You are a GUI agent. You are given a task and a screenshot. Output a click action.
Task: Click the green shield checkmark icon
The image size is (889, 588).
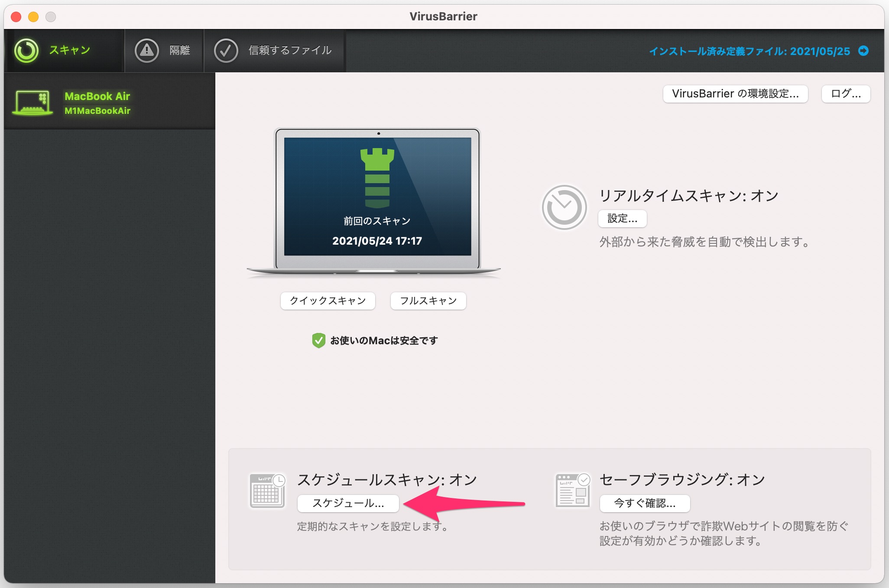(x=318, y=340)
